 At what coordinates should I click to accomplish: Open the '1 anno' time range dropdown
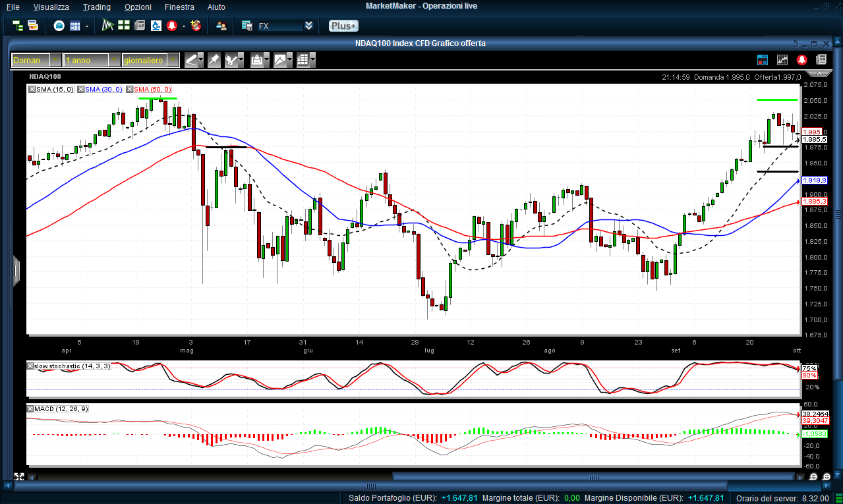click(x=114, y=60)
